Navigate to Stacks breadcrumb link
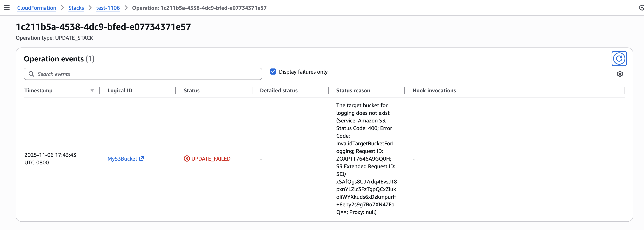The height and width of the screenshot is (230, 644). [x=76, y=8]
